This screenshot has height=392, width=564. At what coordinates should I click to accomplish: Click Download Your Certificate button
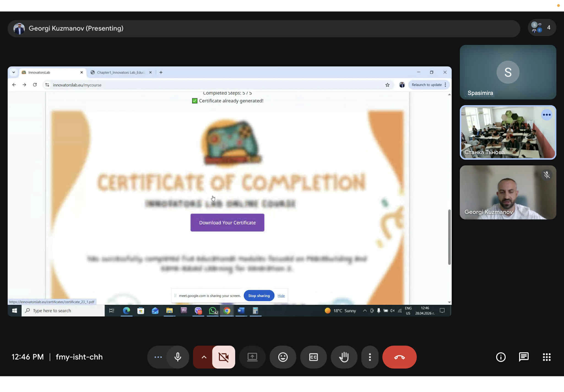click(x=227, y=223)
